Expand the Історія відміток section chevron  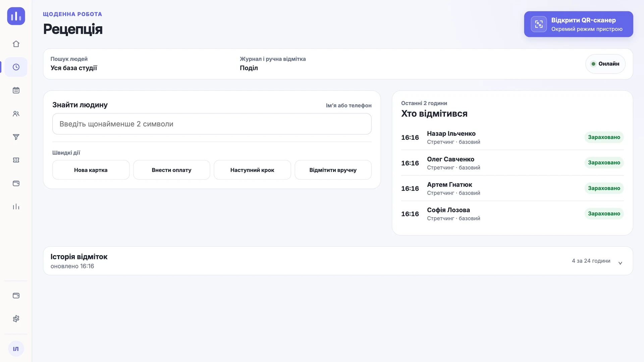[x=620, y=263]
